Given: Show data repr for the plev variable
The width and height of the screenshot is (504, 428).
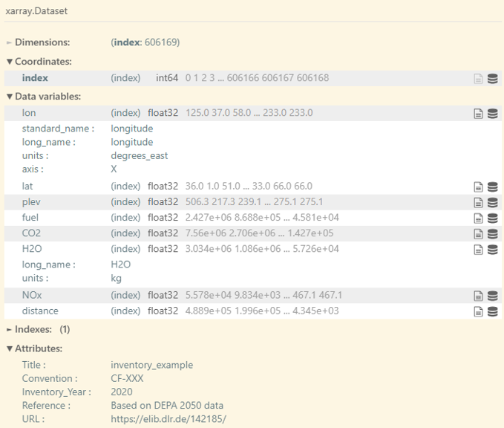Looking at the screenshot, I should [492, 202].
